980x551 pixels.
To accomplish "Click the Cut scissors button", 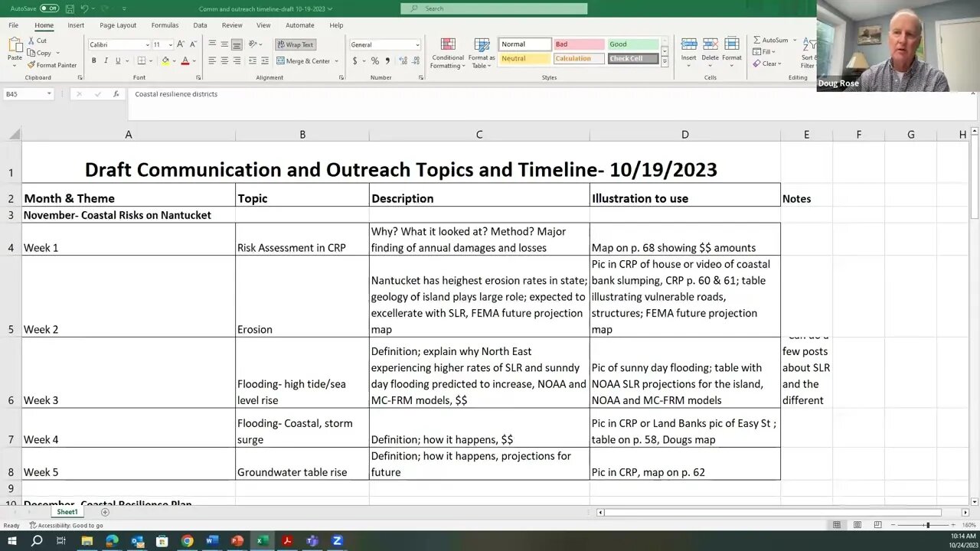I will [x=38, y=41].
